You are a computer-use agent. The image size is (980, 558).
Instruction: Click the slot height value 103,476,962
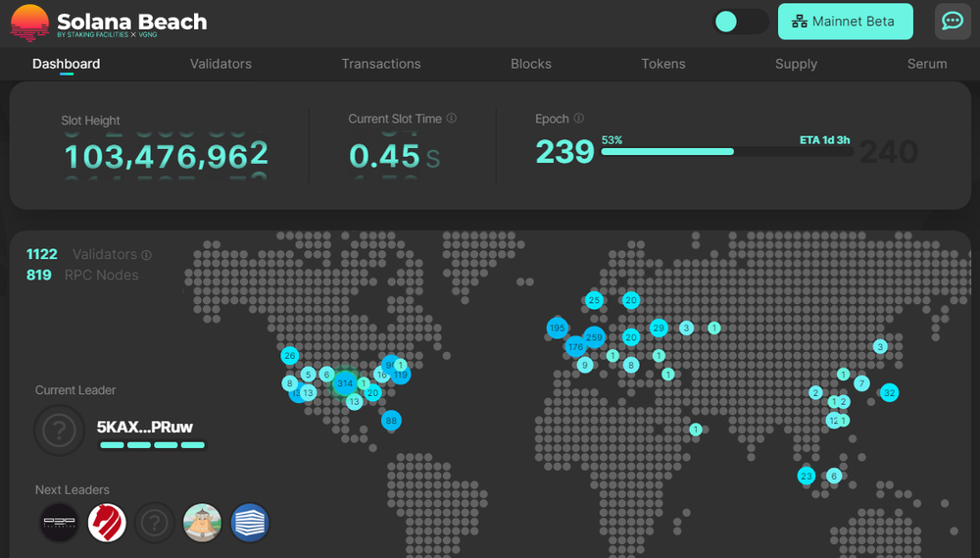pos(167,156)
